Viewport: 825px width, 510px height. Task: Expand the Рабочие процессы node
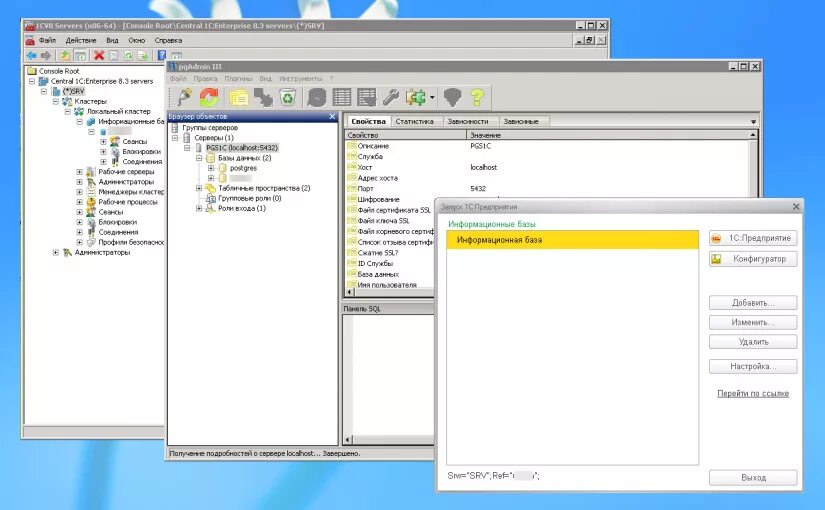(79, 202)
